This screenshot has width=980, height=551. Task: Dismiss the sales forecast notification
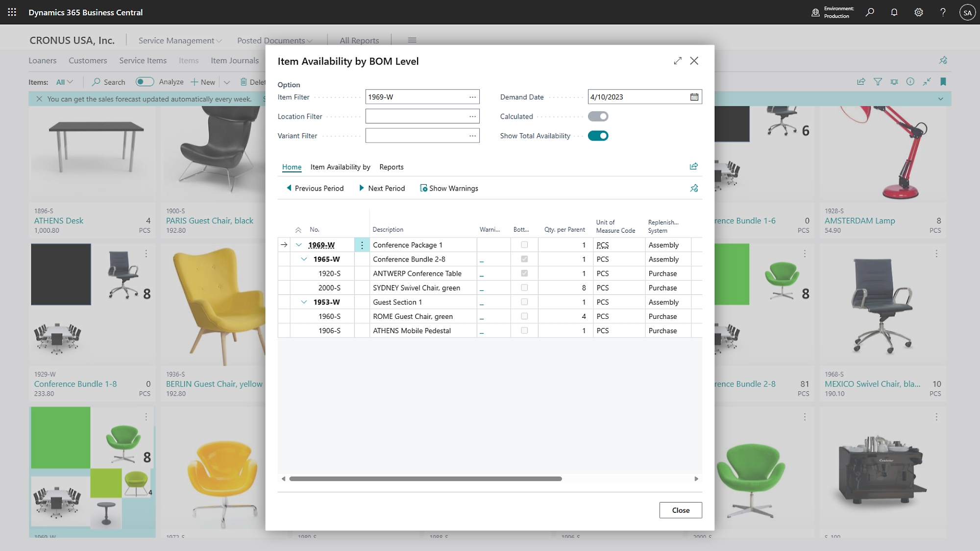39,99
